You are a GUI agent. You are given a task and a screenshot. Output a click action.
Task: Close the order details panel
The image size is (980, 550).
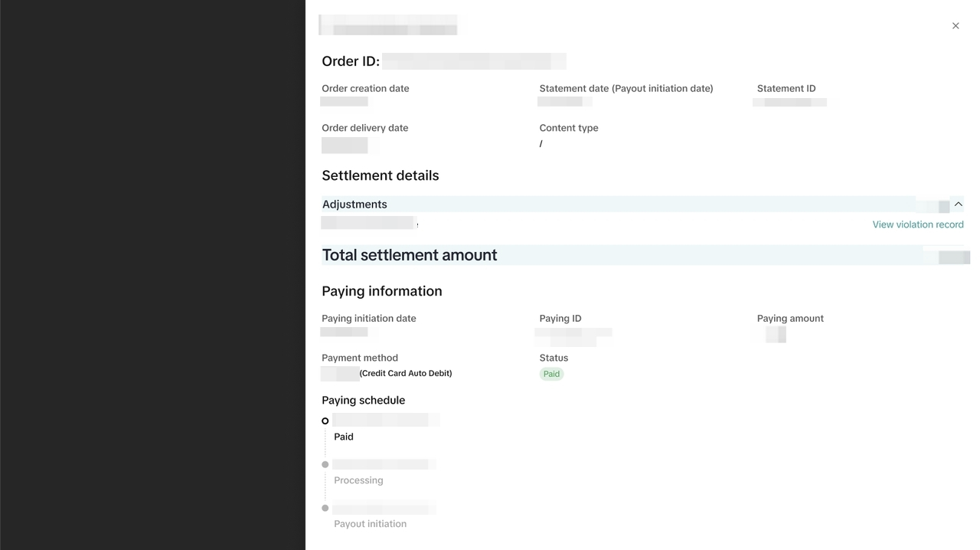(955, 26)
